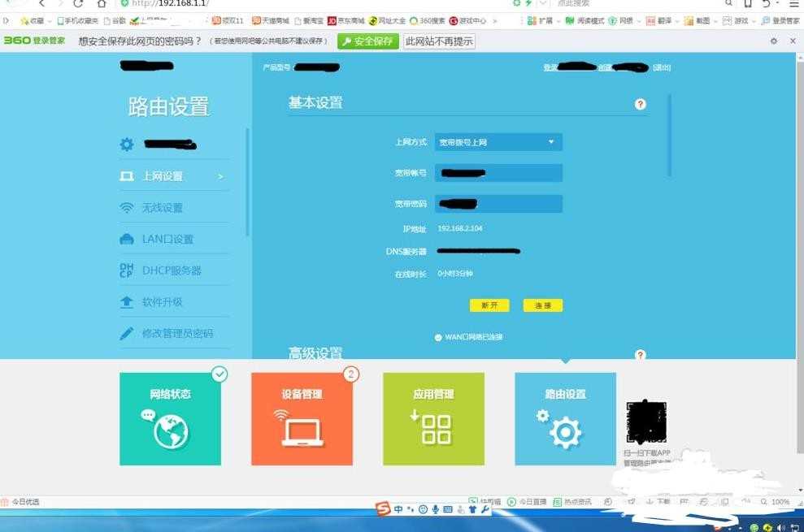Click the browser home icon

click(x=102, y=3)
